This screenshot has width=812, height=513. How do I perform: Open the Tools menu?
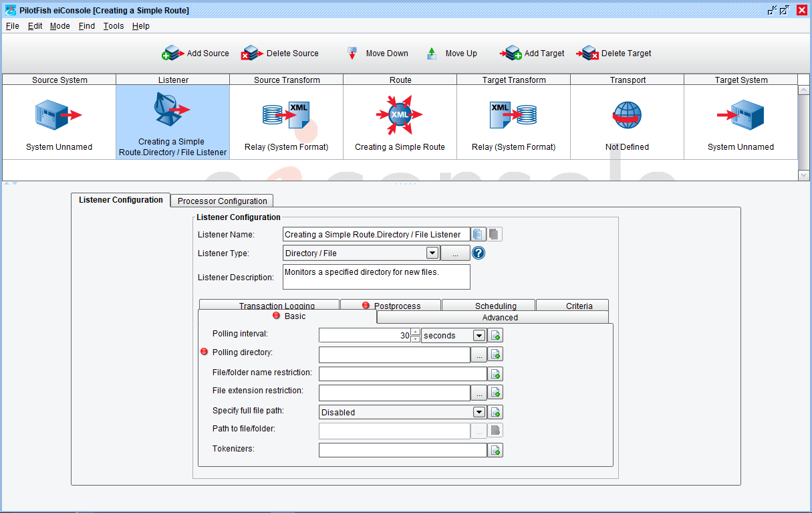(x=114, y=26)
